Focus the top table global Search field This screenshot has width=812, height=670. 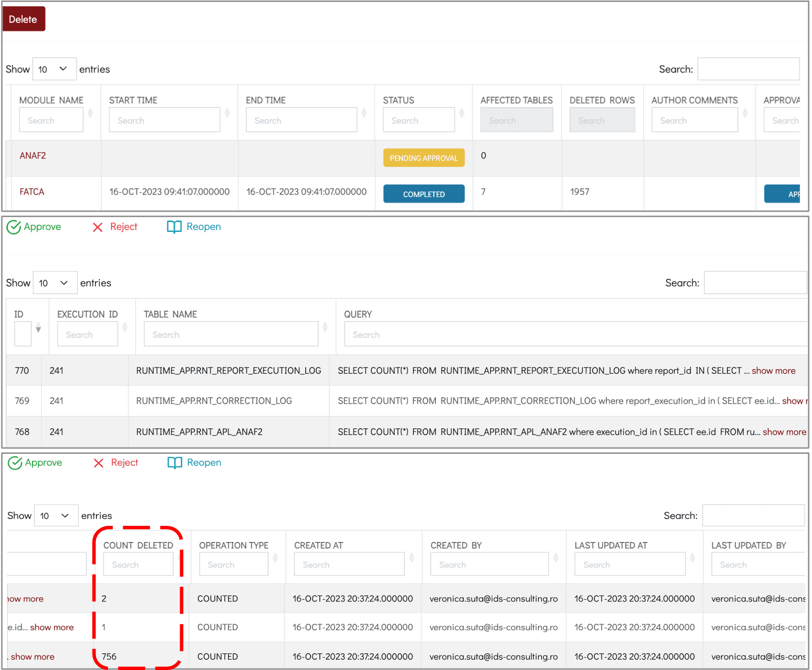coord(748,69)
